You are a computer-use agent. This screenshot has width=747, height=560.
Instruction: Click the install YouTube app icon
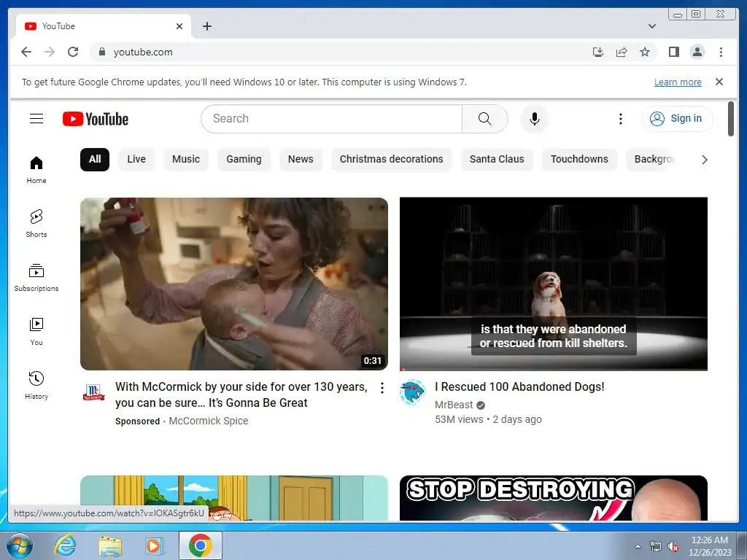(x=598, y=52)
